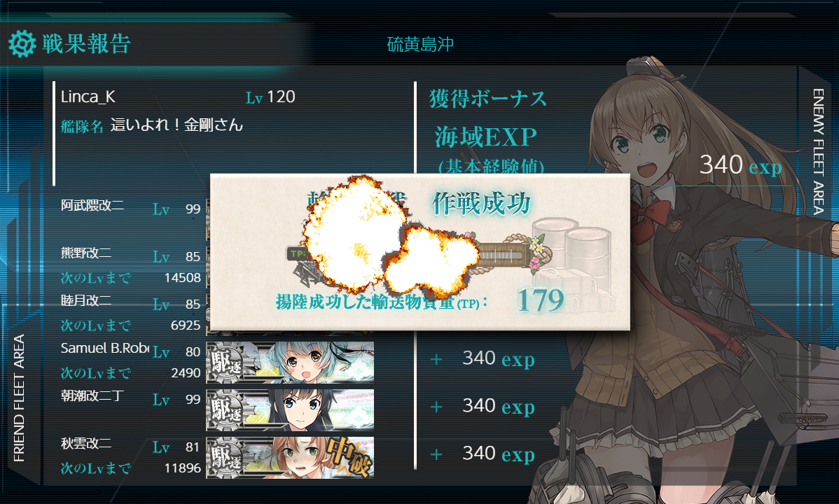839x504 pixels.
Task: Select 朝潮改二丁 ship portrait banner
Action: coord(290,410)
